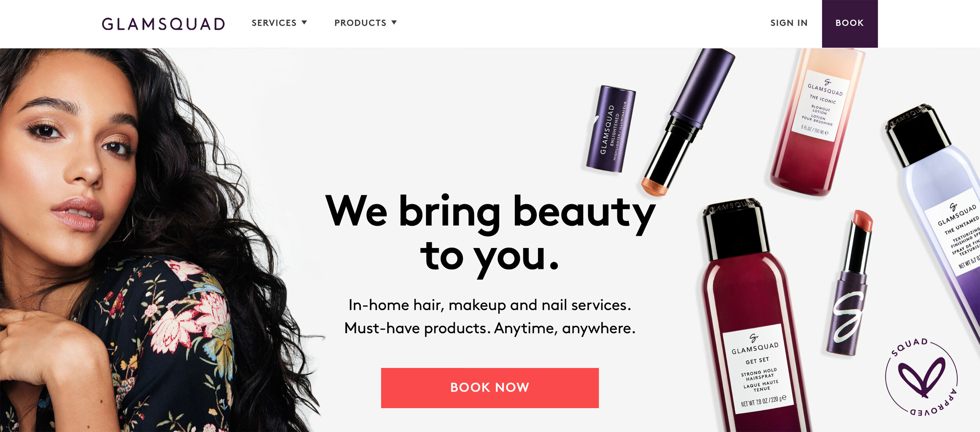Click the GLAMSQUAD logo in header
The height and width of the screenshot is (432, 980).
pyautogui.click(x=163, y=24)
